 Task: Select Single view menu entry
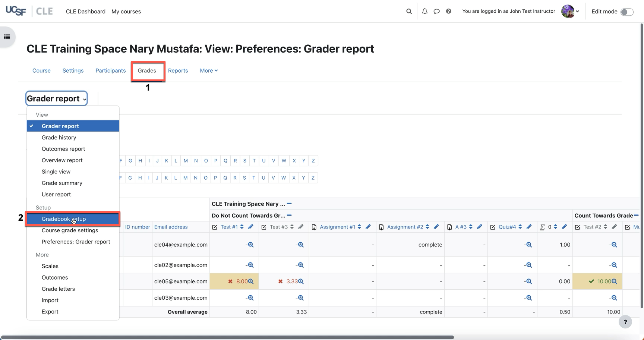point(73,171)
